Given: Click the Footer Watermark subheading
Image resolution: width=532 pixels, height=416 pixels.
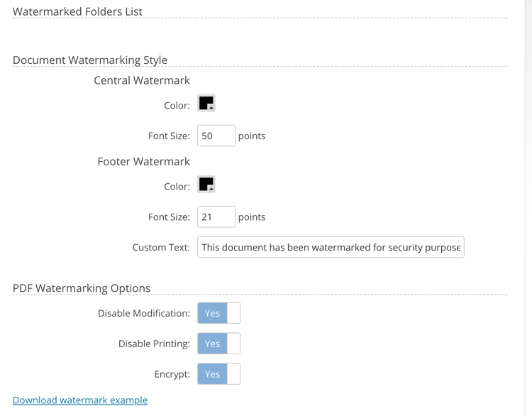Looking at the screenshot, I should point(143,161).
